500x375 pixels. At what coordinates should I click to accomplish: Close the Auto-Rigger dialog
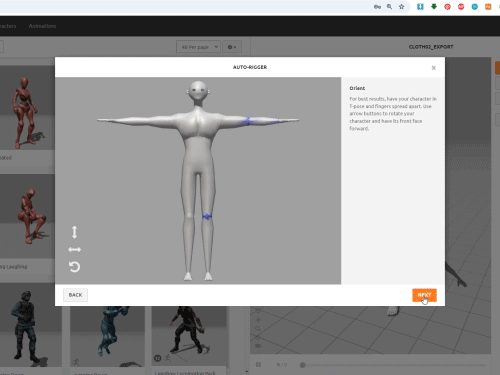pyautogui.click(x=433, y=68)
